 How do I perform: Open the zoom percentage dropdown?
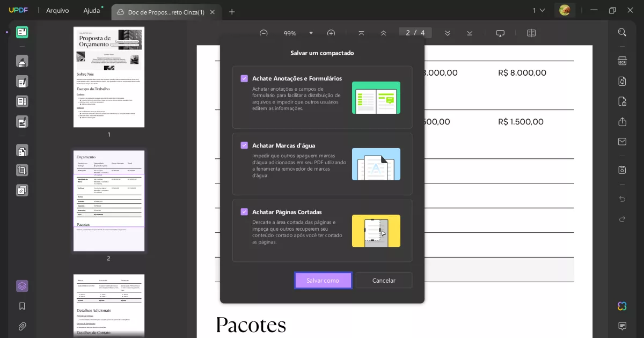311,33
